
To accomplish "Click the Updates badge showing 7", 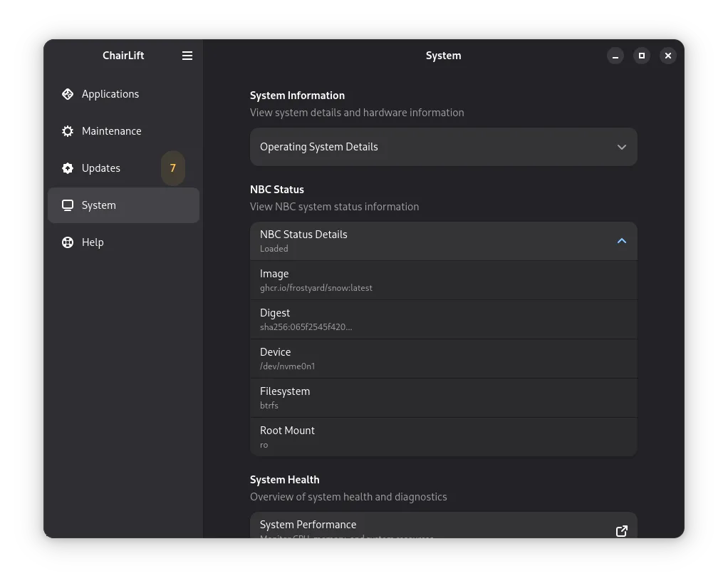I will [172, 168].
